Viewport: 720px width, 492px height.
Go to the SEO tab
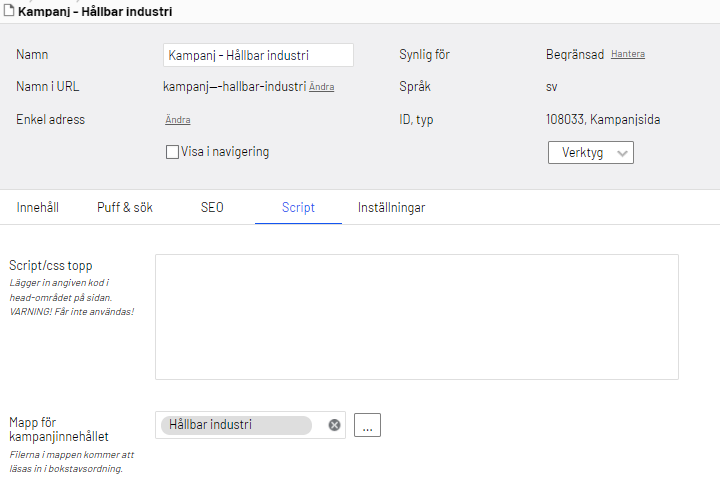(x=212, y=208)
